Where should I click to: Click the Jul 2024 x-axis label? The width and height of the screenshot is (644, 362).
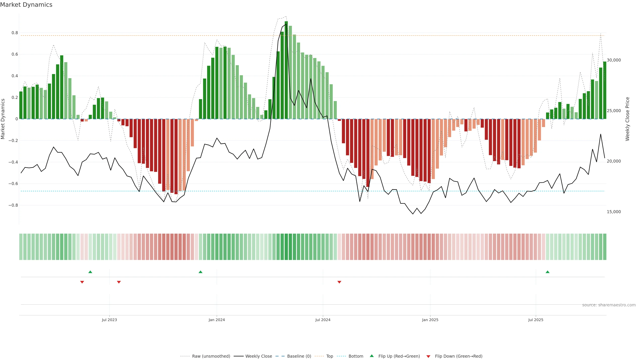(323, 320)
